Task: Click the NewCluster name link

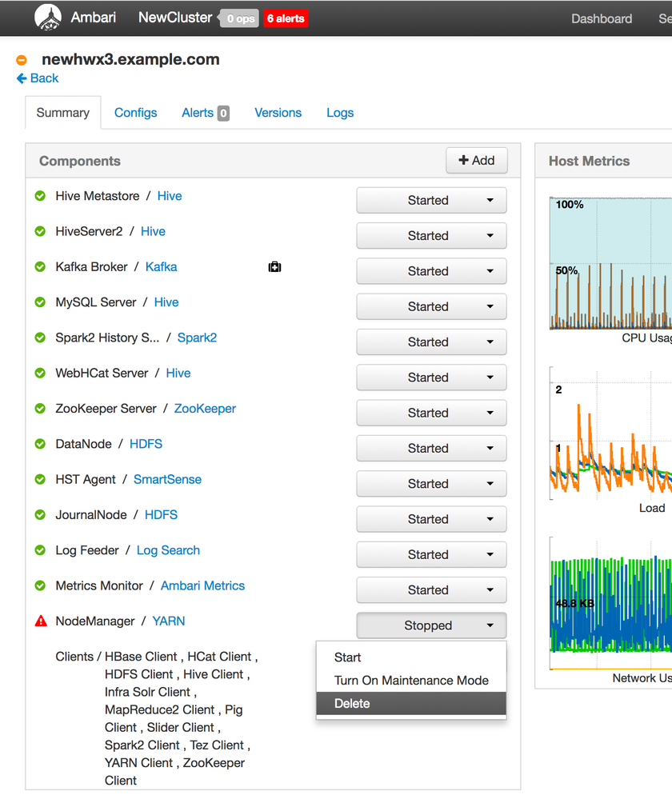Action: point(175,18)
